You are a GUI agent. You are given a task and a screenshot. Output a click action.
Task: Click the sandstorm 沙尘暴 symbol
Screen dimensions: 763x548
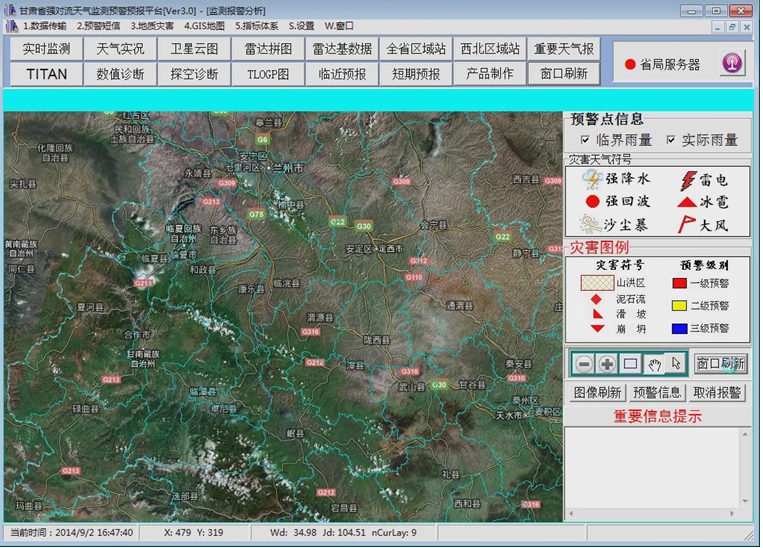pyautogui.click(x=590, y=224)
